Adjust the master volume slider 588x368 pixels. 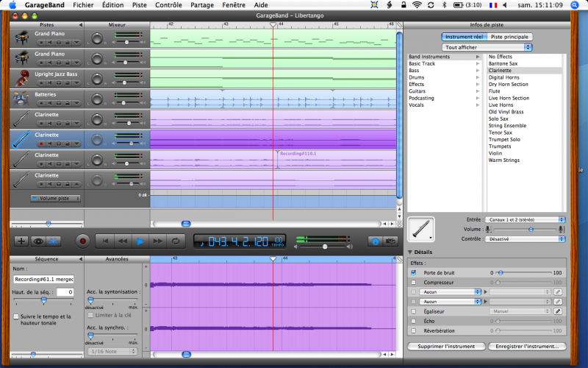325,247
